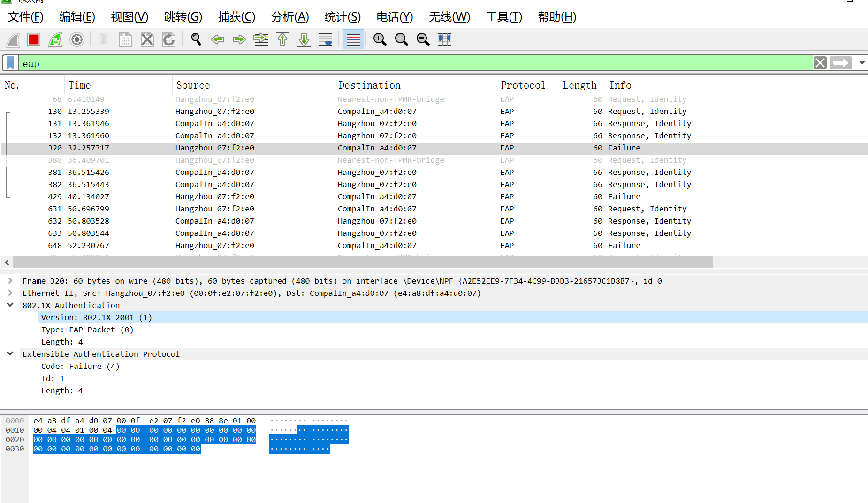Jump to the first packet
868x503 pixels.
pos(282,39)
